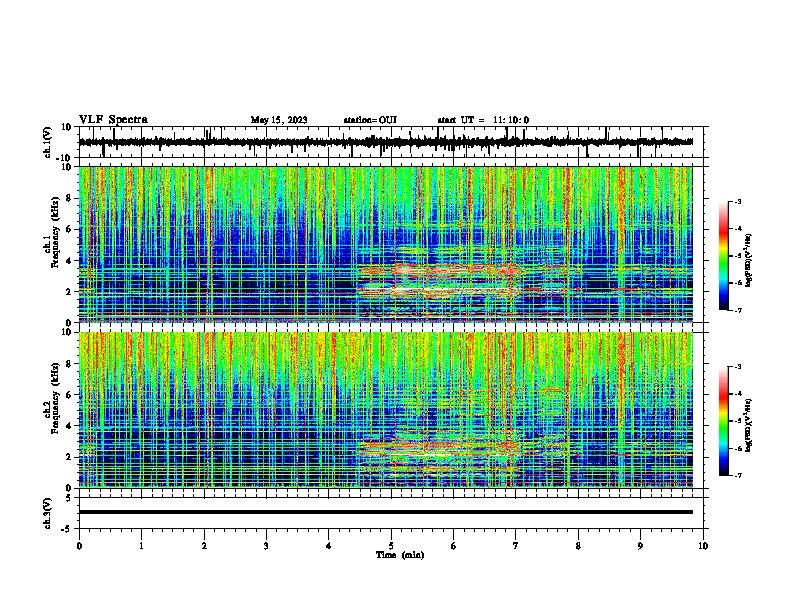Screen dimensions: 792x612
Task: Click the ch.2 spectrogram color bar
Action: [x=723, y=421]
